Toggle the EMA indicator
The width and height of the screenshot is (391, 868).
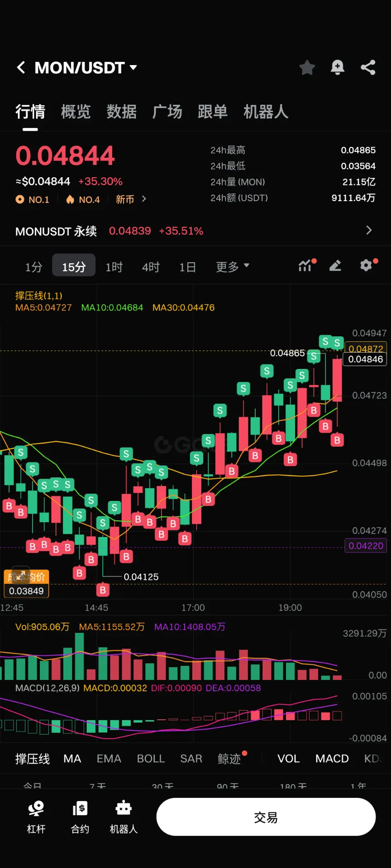[109, 759]
